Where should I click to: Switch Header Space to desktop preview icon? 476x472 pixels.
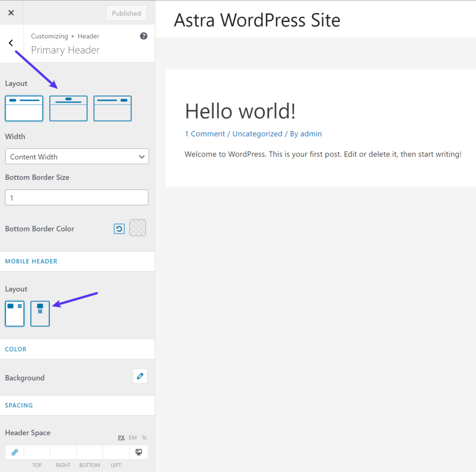(138, 452)
